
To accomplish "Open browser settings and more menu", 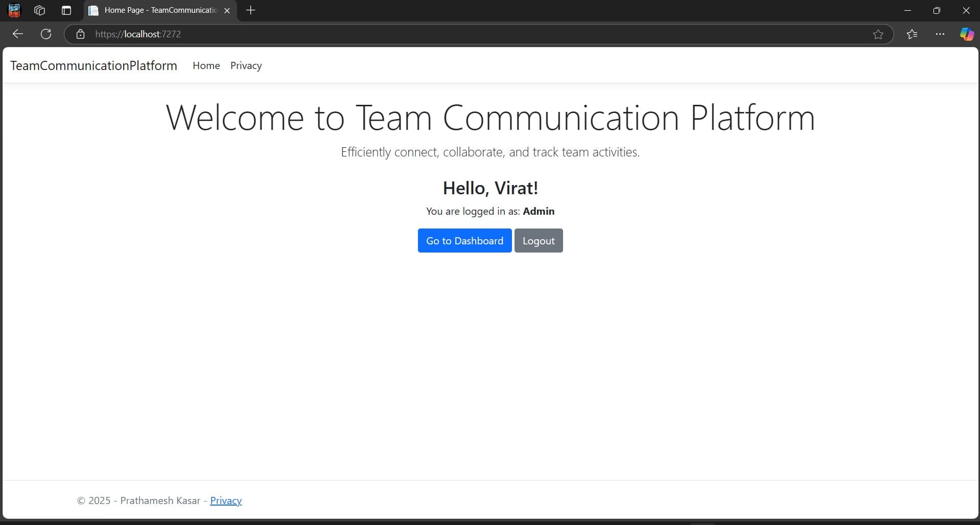I will pos(940,34).
